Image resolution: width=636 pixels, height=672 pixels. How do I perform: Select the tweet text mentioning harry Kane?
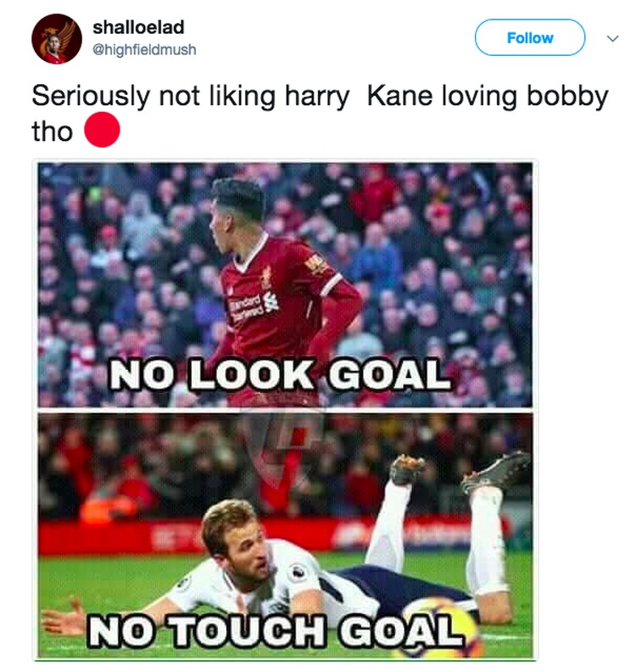[x=320, y=113]
